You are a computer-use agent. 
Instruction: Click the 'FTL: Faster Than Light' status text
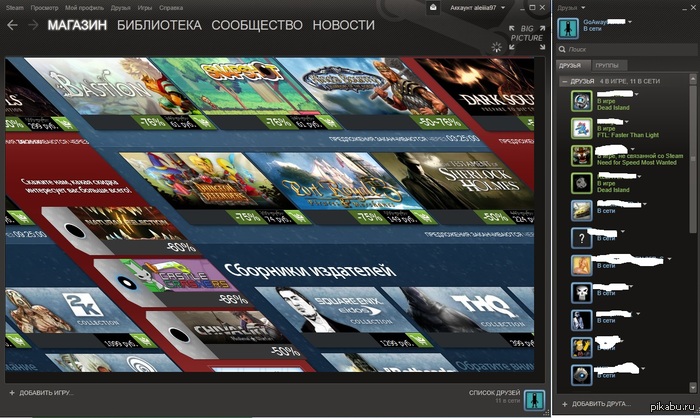coord(628,135)
